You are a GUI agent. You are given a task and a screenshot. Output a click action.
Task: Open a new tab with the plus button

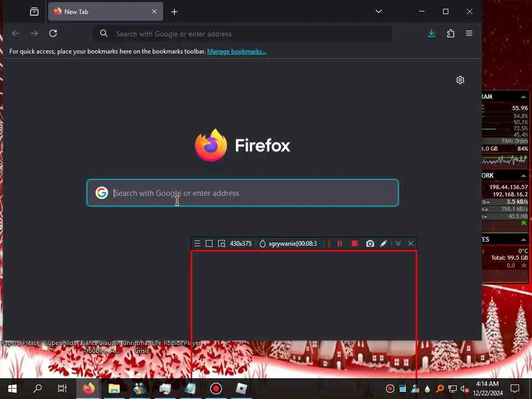(175, 12)
